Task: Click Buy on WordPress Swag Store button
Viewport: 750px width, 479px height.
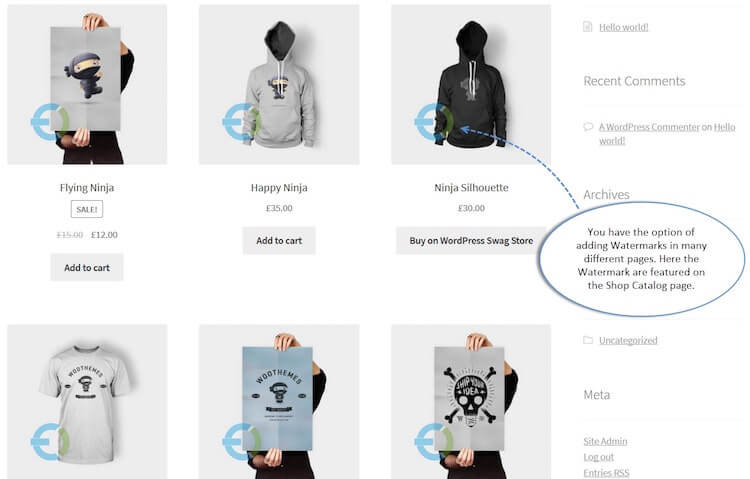Action: click(471, 241)
